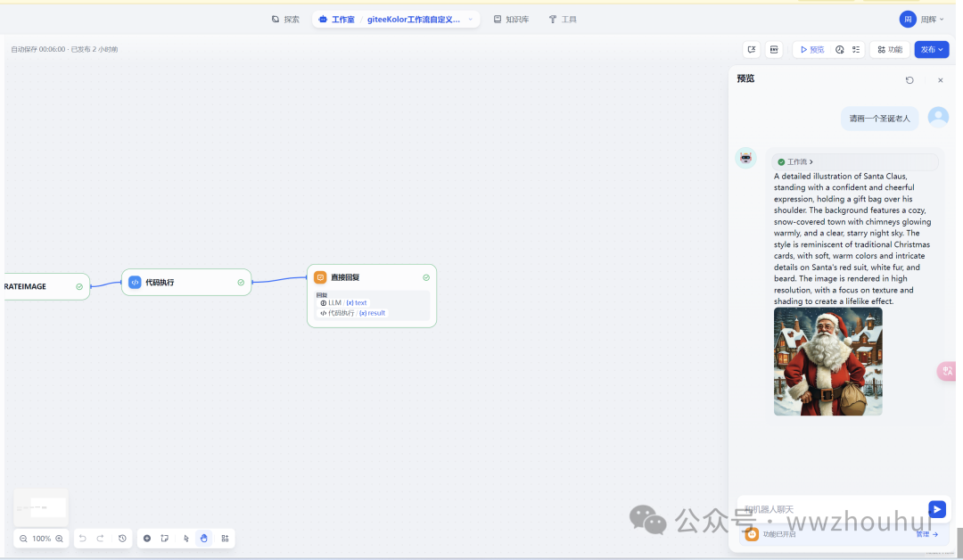Go to the 知识库 tab

[x=511, y=19]
